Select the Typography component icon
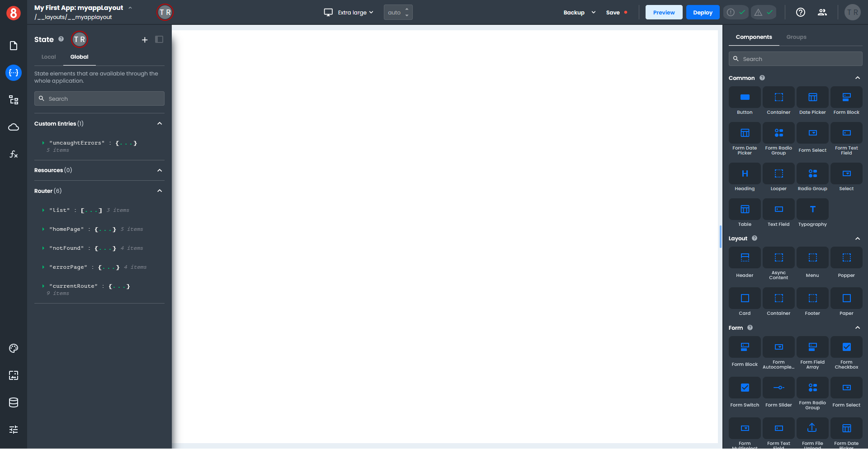 812,210
